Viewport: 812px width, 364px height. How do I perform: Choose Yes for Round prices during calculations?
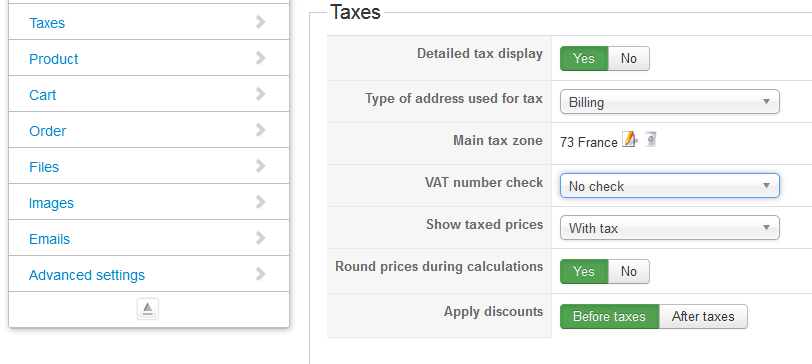click(x=584, y=271)
